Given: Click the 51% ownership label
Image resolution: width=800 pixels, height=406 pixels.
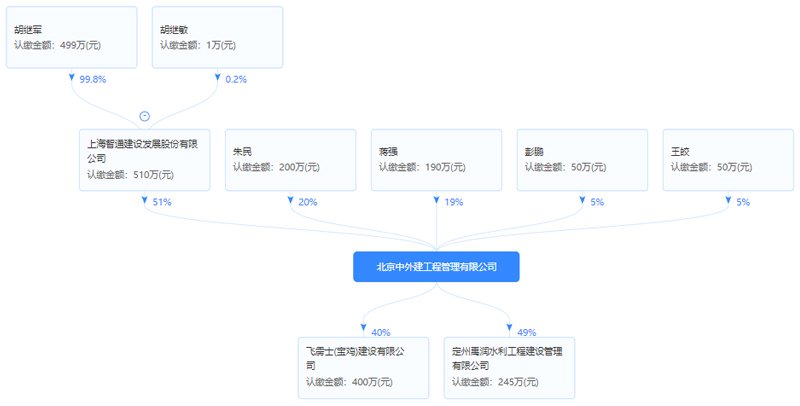Looking at the screenshot, I should (x=162, y=202).
